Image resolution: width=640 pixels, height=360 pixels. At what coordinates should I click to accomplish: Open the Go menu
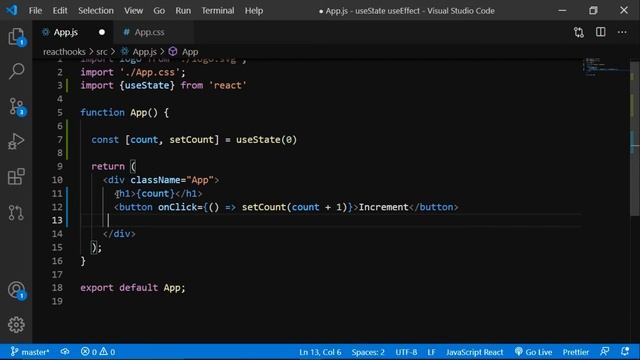click(159, 11)
